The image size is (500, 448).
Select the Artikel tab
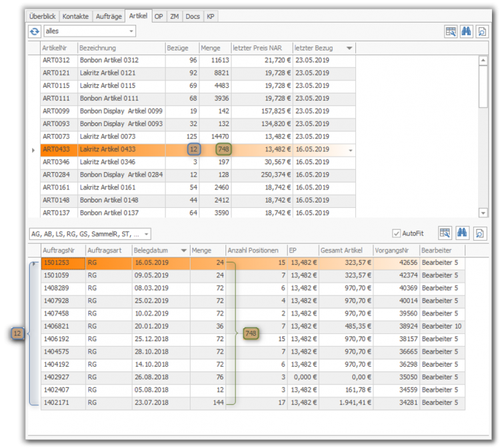pyautogui.click(x=138, y=15)
